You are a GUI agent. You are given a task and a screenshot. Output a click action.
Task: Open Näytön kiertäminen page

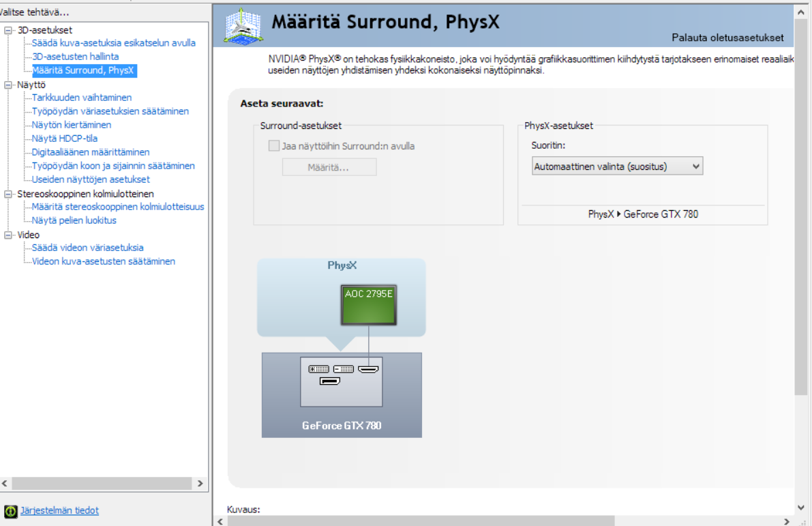(x=71, y=125)
